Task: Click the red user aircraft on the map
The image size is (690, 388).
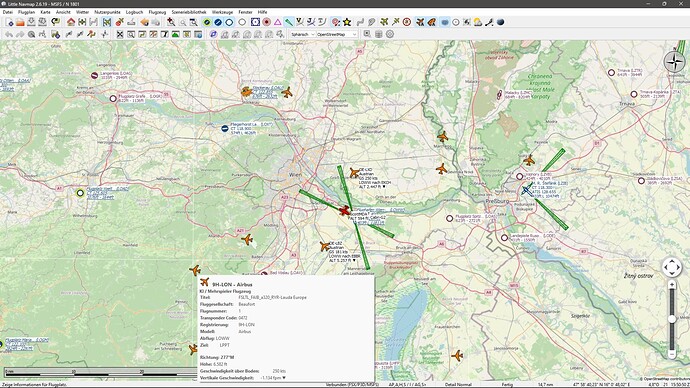Action: tap(345, 211)
